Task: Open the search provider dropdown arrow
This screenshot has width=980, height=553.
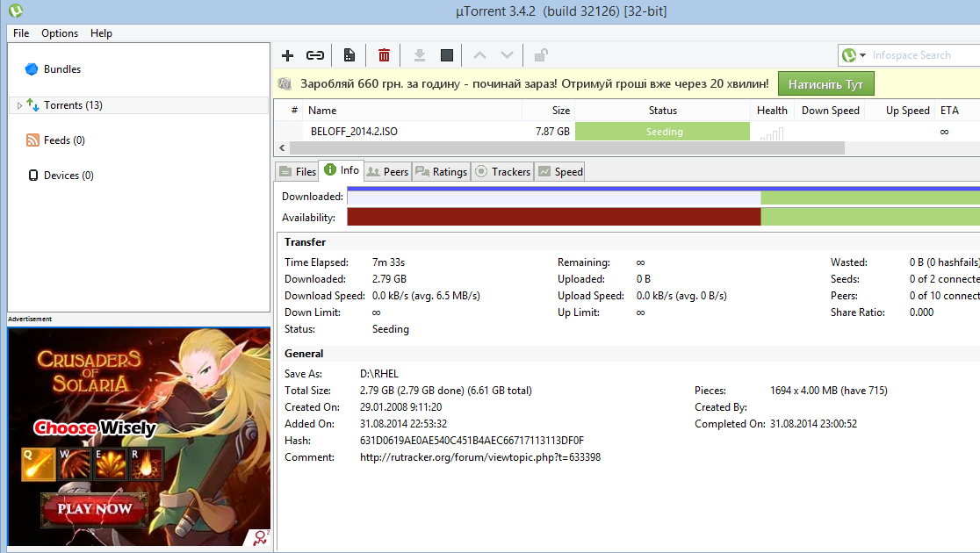Action: pyautogui.click(x=862, y=55)
